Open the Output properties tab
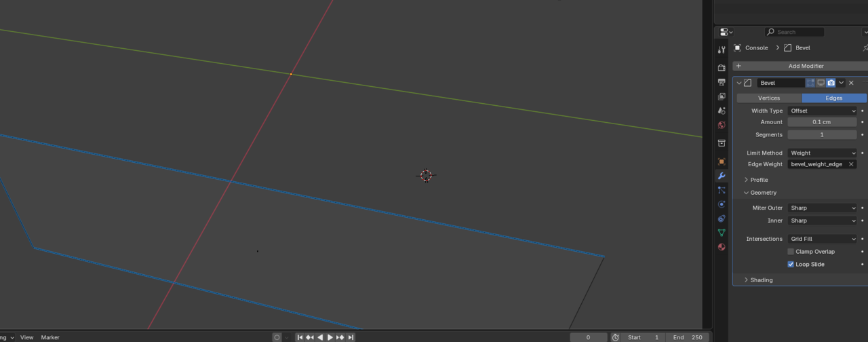 pos(722,82)
